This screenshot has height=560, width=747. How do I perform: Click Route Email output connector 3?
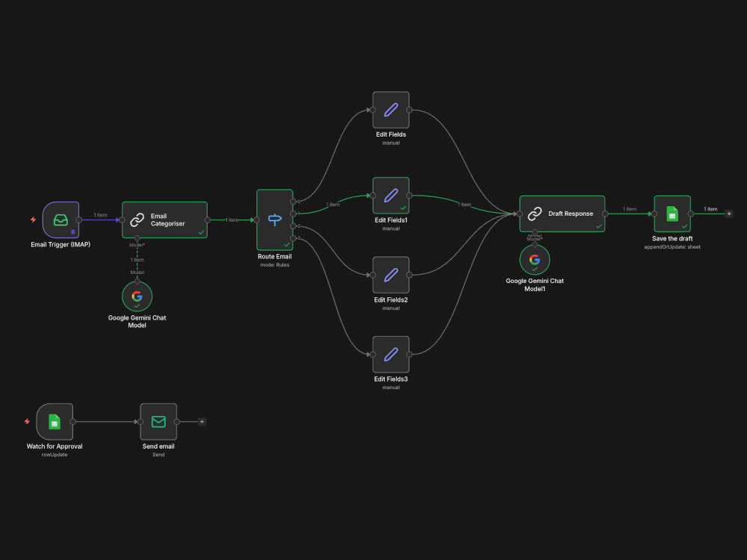point(293,238)
